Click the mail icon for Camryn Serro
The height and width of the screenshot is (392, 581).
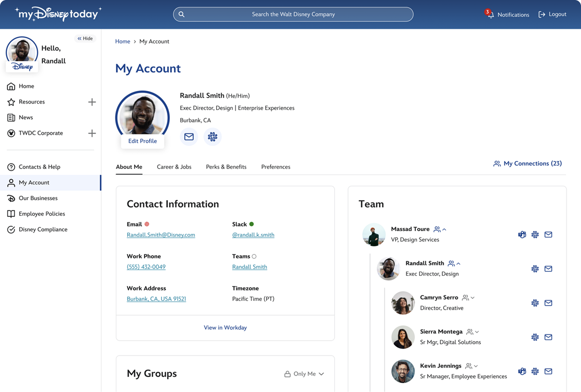pos(548,303)
